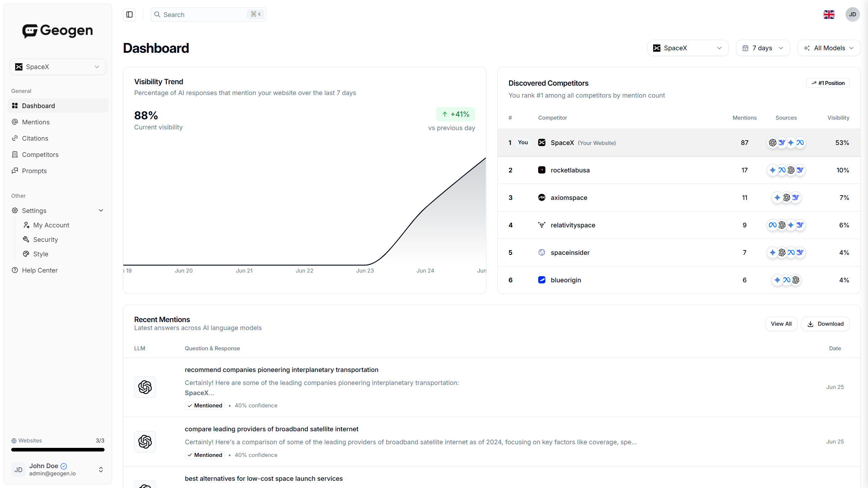
Task: Click the Geogen logo
Action: 58,31
